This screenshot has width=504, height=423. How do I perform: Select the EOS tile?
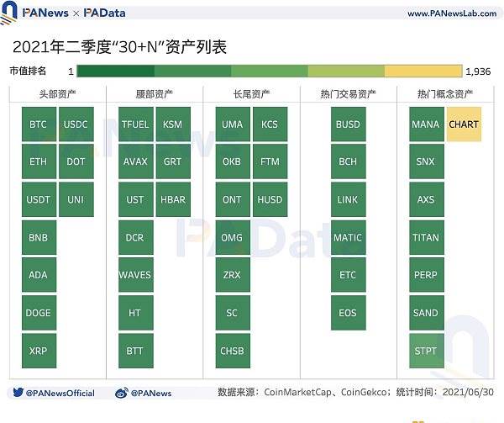click(x=349, y=313)
